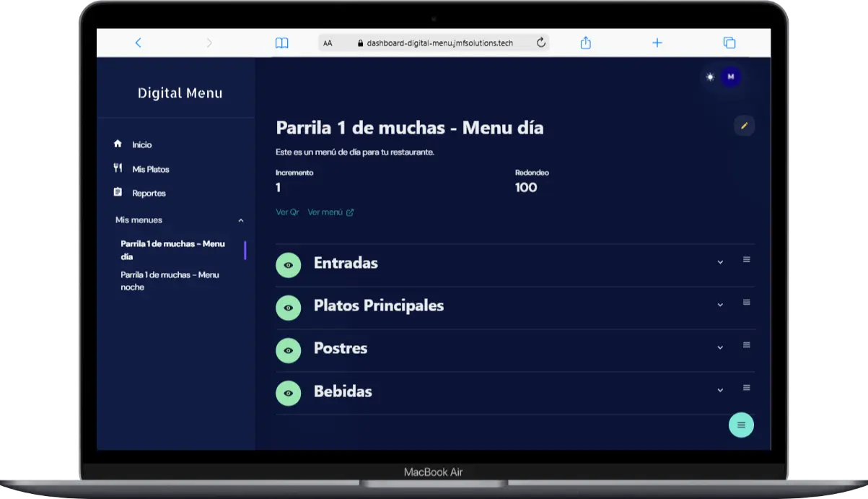Click the drag handle beside Postres
Image resolution: width=868 pixels, height=499 pixels.
747,345
